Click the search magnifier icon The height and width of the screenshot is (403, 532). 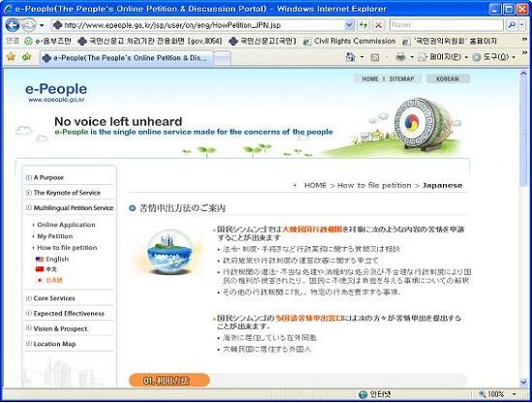[512, 25]
